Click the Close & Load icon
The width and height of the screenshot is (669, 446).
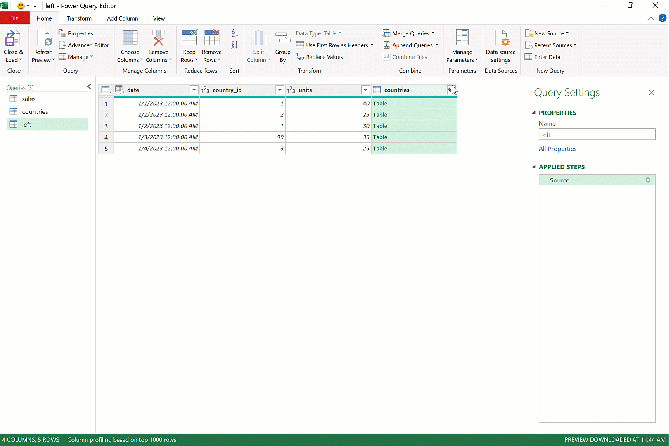(13, 38)
